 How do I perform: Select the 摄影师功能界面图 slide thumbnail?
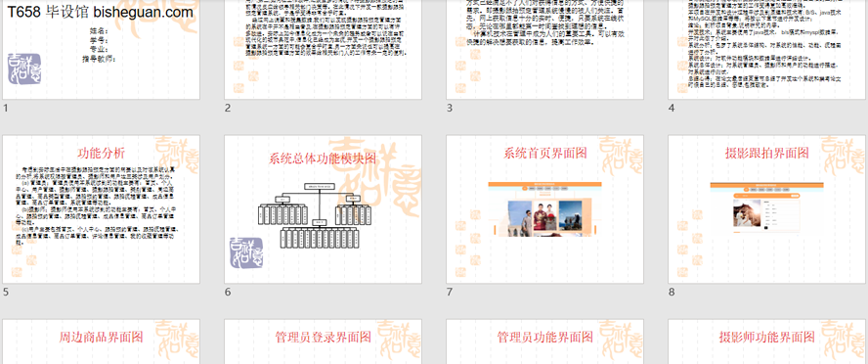[x=766, y=341]
